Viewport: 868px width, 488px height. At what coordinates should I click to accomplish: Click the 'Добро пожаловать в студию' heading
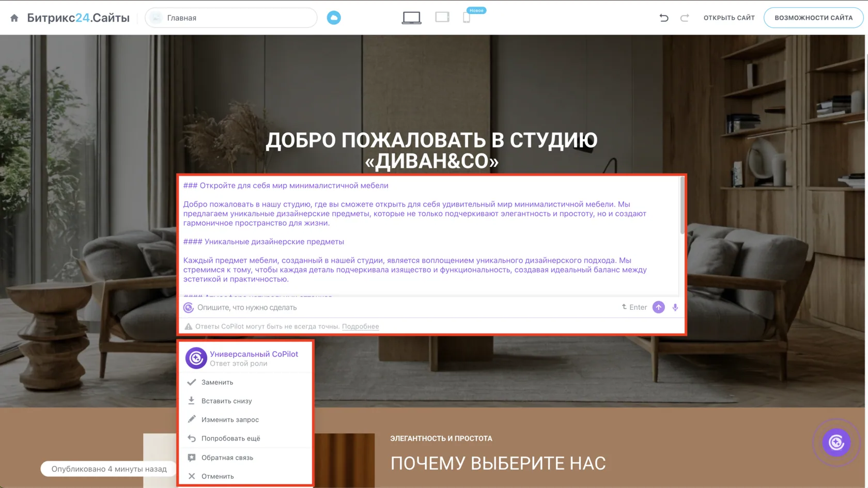pyautogui.click(x=432, y=151)
